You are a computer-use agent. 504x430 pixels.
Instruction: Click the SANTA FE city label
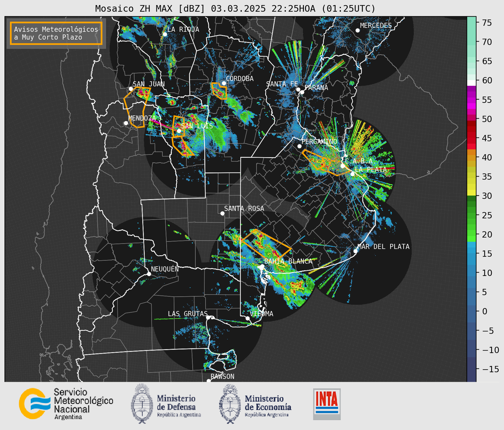click(x=282, y=84)
